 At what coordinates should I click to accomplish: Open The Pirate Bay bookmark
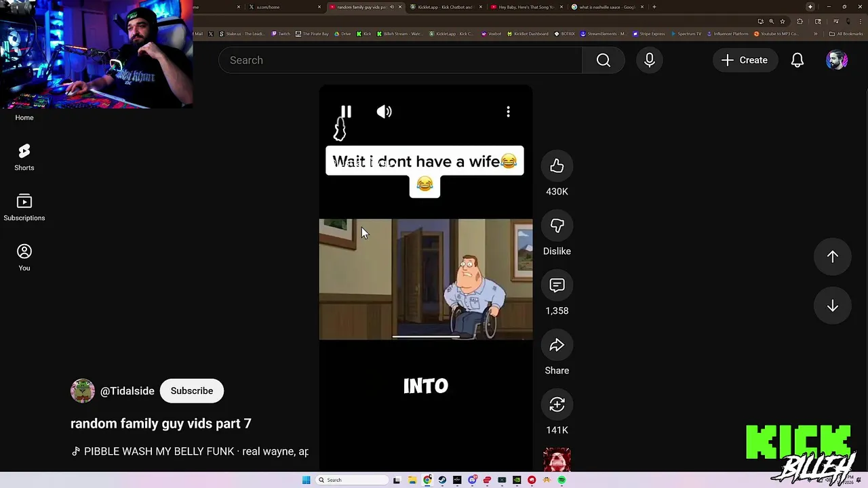312,34
